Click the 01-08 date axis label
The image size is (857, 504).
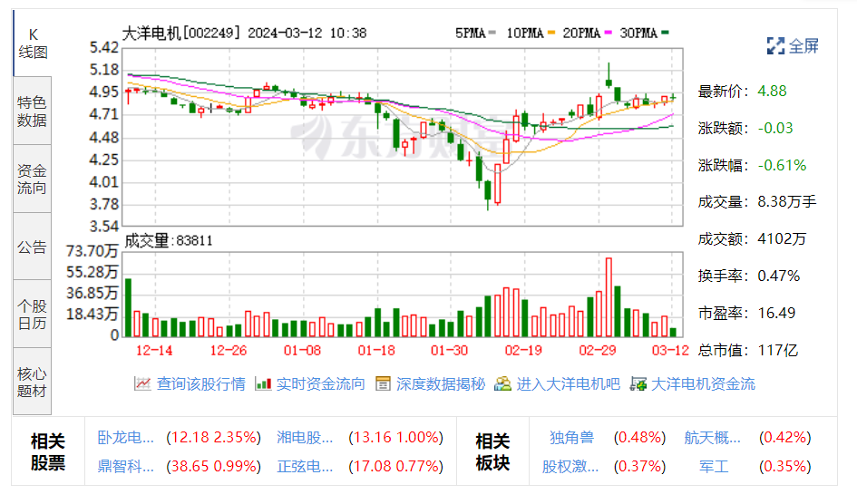click(x=302, y=350)
